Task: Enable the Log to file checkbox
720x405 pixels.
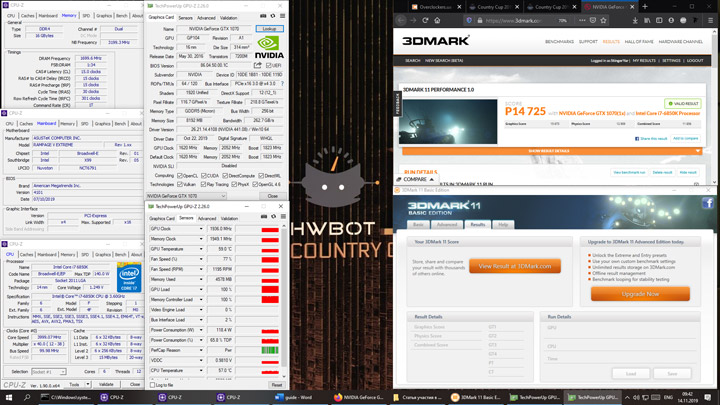Action: (153, 385)
